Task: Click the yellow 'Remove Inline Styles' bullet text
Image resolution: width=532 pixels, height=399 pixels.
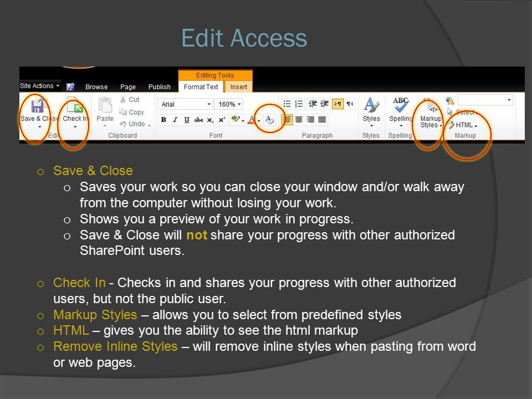Action: (115, 346)
